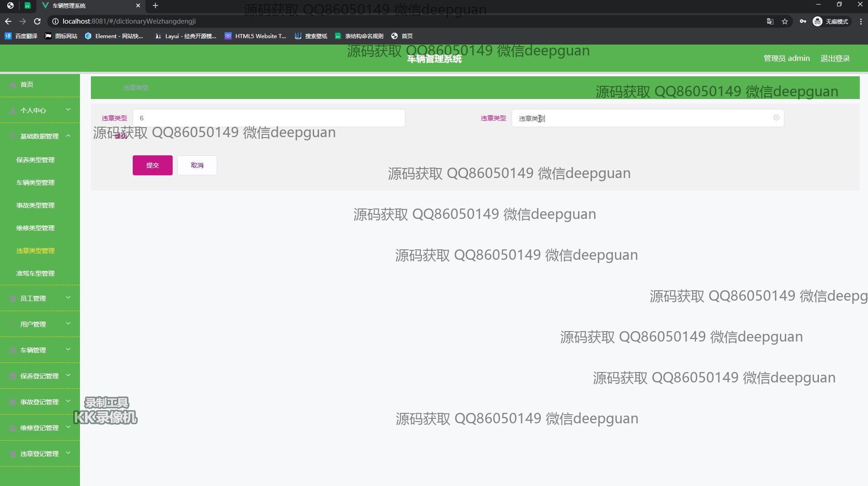Click the 违章类型 code input containing 6
Image resolution: width=868 pixels, height=486 pixels.
269,118
